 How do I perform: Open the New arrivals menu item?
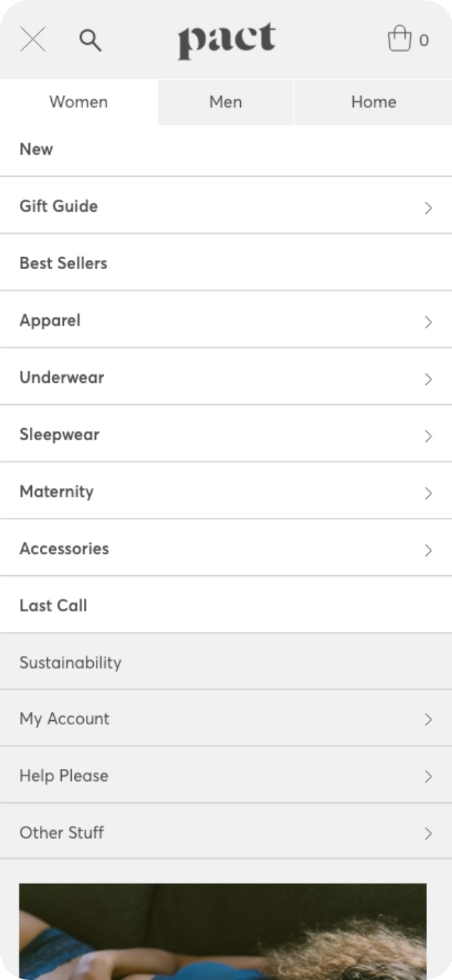pyautogui.click(x=36, y=149)
